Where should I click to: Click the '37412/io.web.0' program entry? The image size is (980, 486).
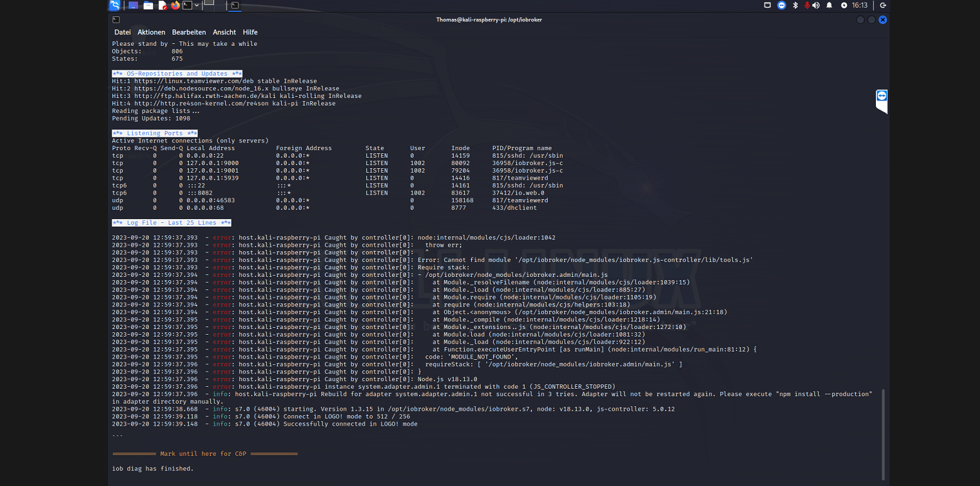pyautogui.click(x=518, y=193)
